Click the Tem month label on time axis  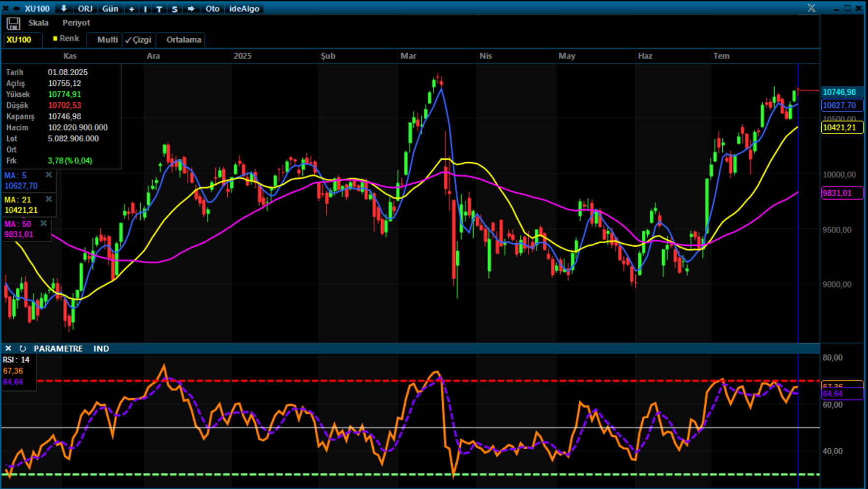coord(721,56)
